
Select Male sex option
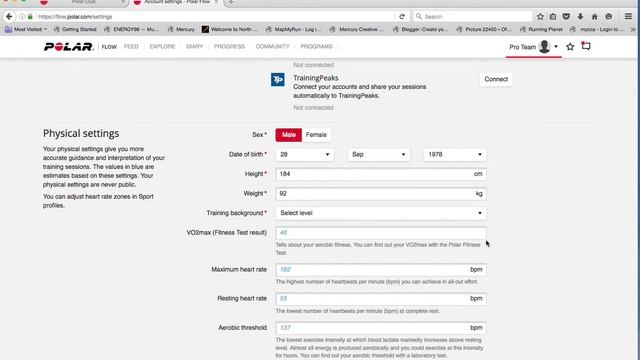pyautogui.click(x=289, y=135)
